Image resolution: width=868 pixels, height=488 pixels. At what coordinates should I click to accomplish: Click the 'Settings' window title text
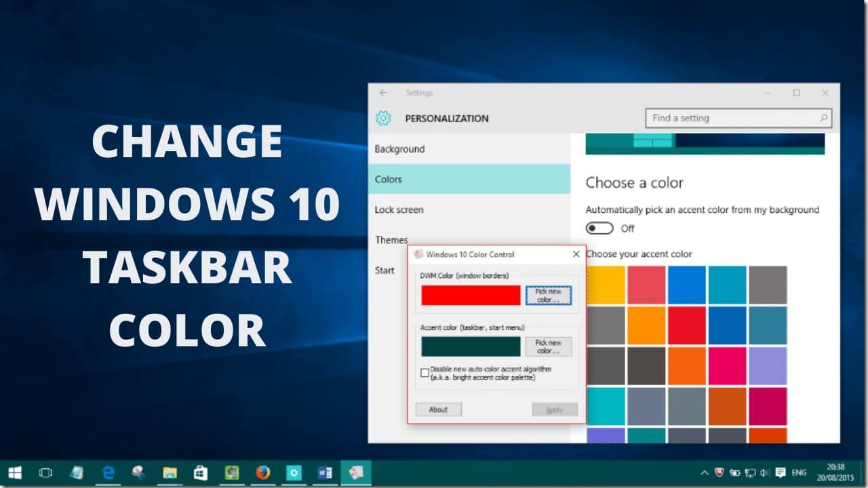(x=419, y=93)
